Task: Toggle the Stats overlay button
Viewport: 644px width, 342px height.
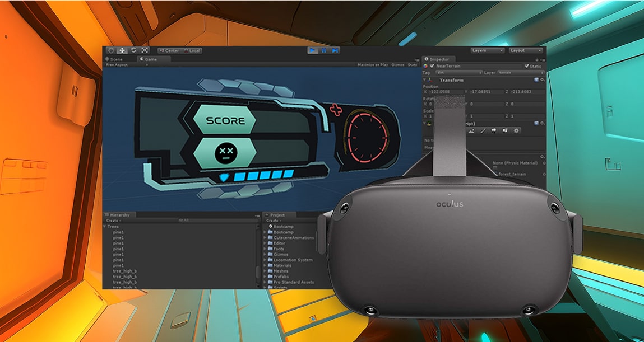Action: click(413, 65)
